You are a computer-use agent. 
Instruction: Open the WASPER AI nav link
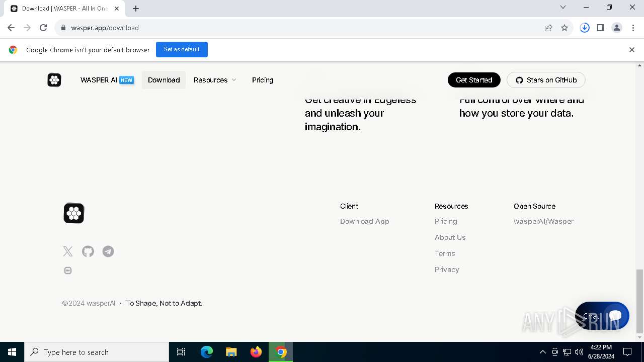tap(107, 80)
